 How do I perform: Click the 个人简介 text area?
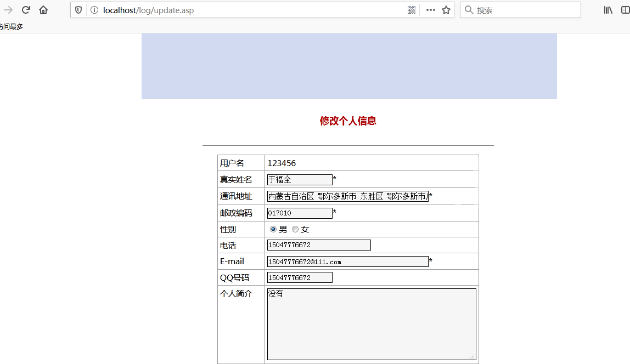[372, 324]
